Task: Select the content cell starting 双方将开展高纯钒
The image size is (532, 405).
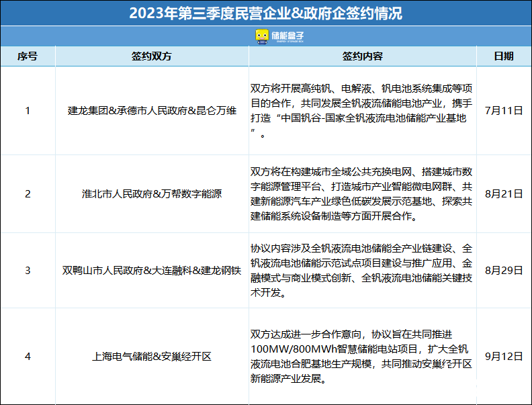Action: coord(362,111)
